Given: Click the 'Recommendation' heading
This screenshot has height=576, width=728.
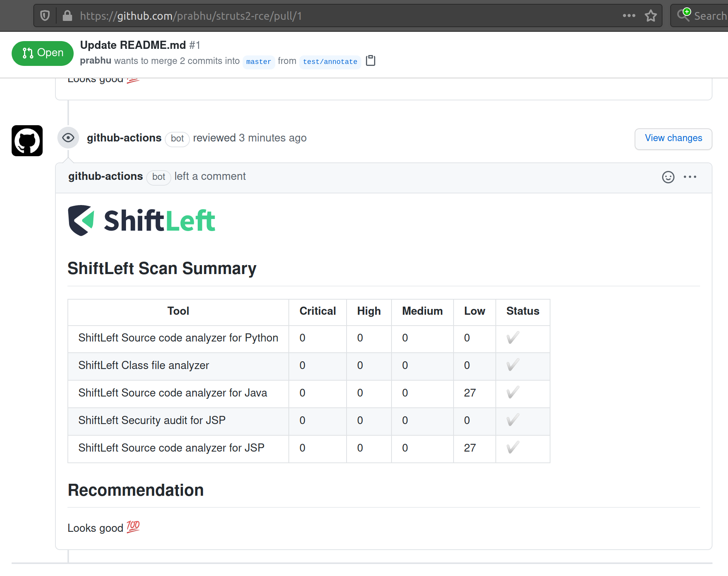Looking at the screenshot, I should tap(136, 490).
